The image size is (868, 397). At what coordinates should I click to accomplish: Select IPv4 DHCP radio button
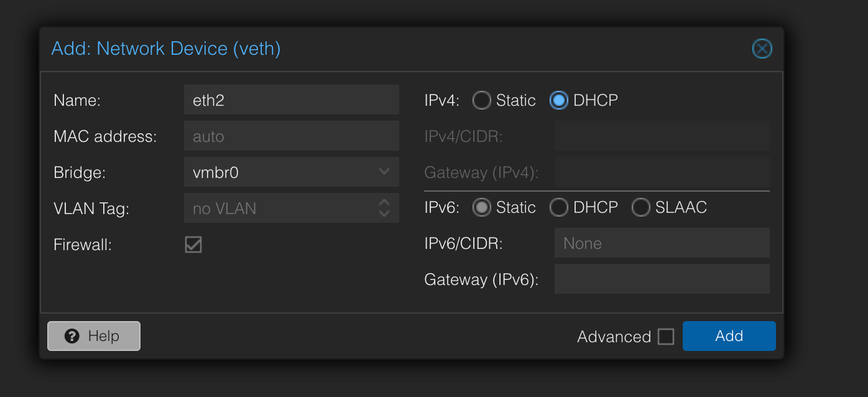click(559, 100)
